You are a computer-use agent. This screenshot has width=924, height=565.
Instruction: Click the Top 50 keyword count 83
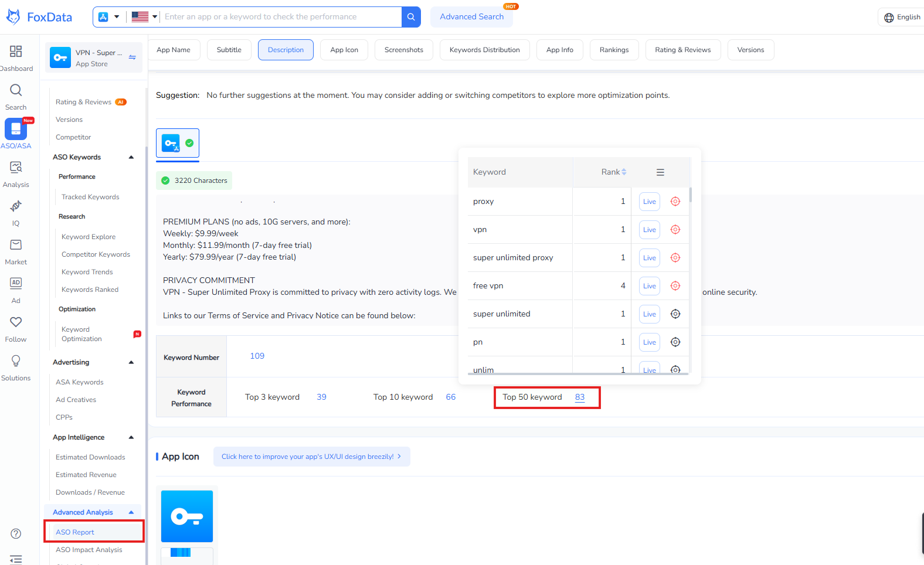click(x=579, y=397)
